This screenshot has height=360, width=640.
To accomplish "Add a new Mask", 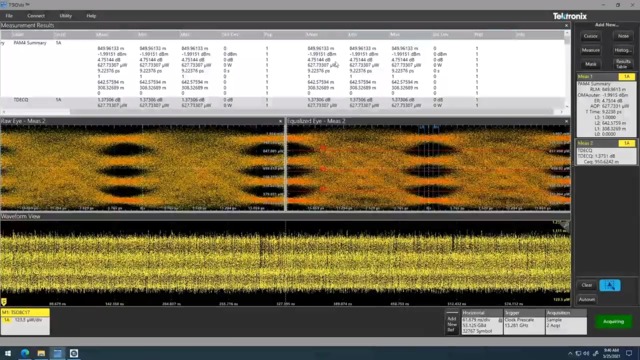I will [x=590, y=64].
